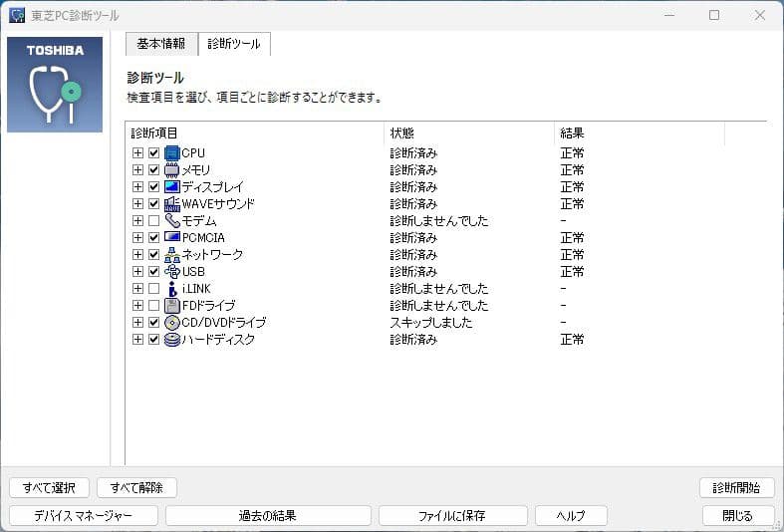Click the title bar application icon

click(x=17, y=15)
